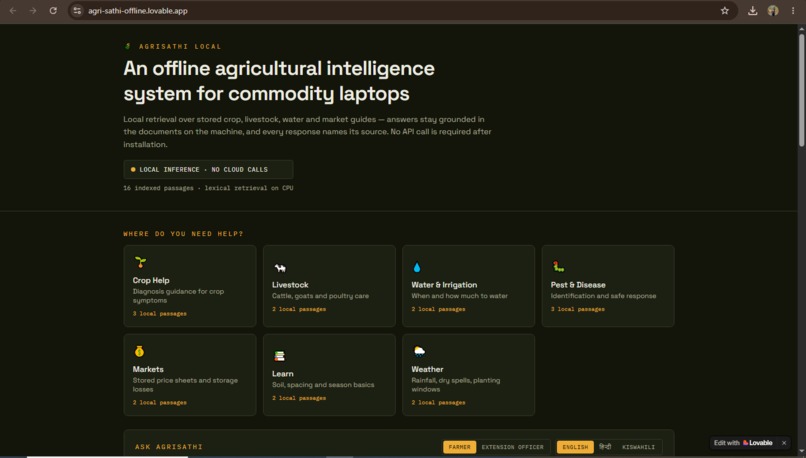
Task: Click the '2 local passages' text under Weather
Action: [x=438, y=402]
